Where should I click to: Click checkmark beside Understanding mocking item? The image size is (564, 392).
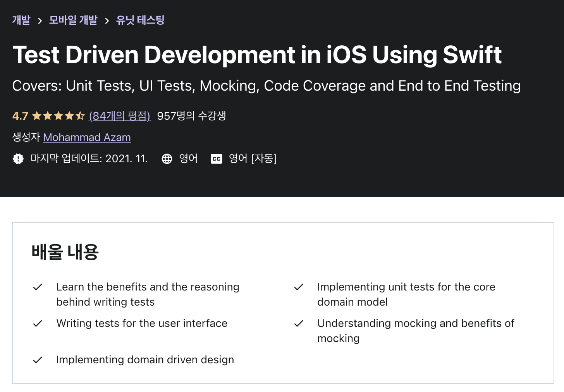click(299, 323)
